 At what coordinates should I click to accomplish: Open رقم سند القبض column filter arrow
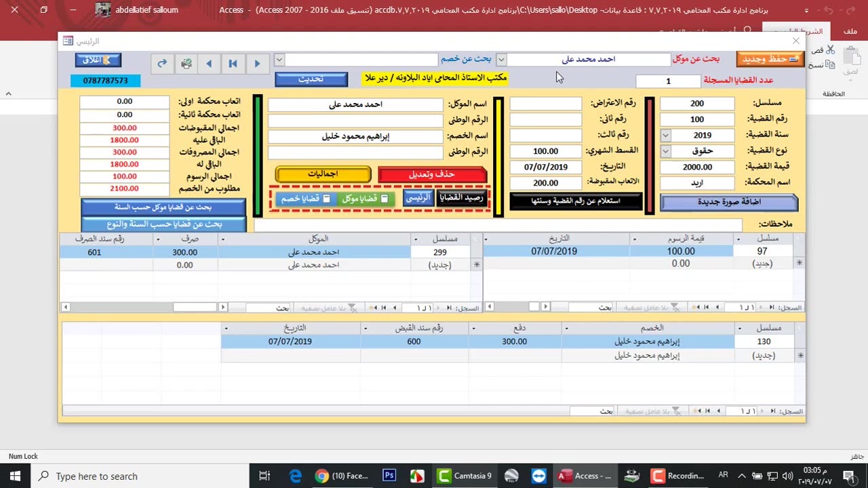[365, 329]
